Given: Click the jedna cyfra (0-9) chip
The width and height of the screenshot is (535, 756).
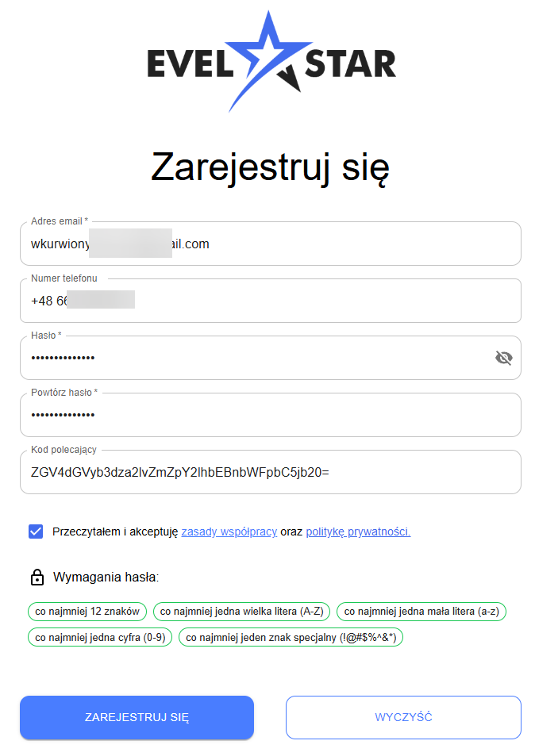Looking at the screenshot, I should [99, 636].
